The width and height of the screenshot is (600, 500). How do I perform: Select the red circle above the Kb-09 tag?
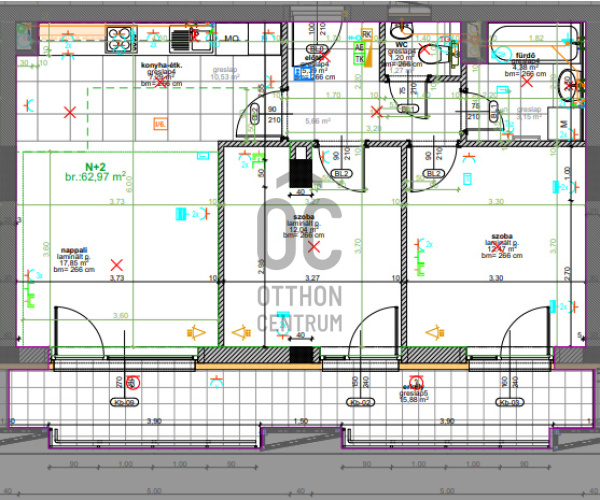(137, 381)
